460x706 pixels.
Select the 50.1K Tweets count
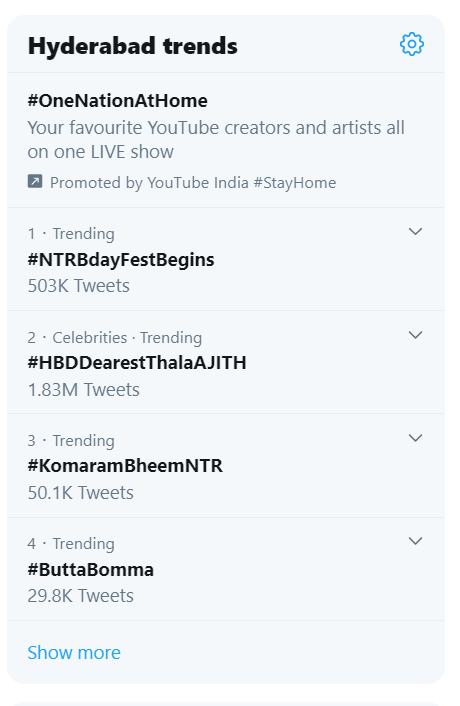[x=81, y=493]
